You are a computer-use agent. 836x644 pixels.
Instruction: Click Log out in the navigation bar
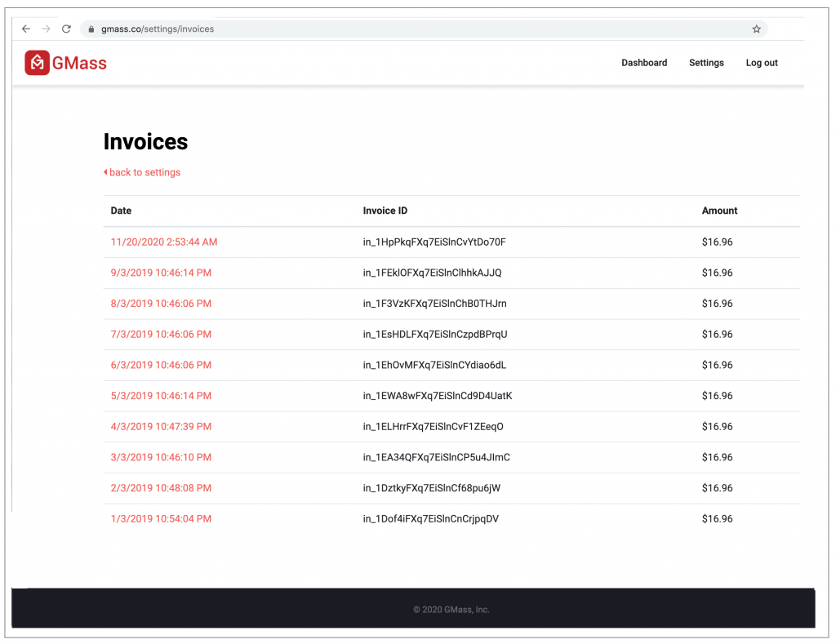pos(761,63)
